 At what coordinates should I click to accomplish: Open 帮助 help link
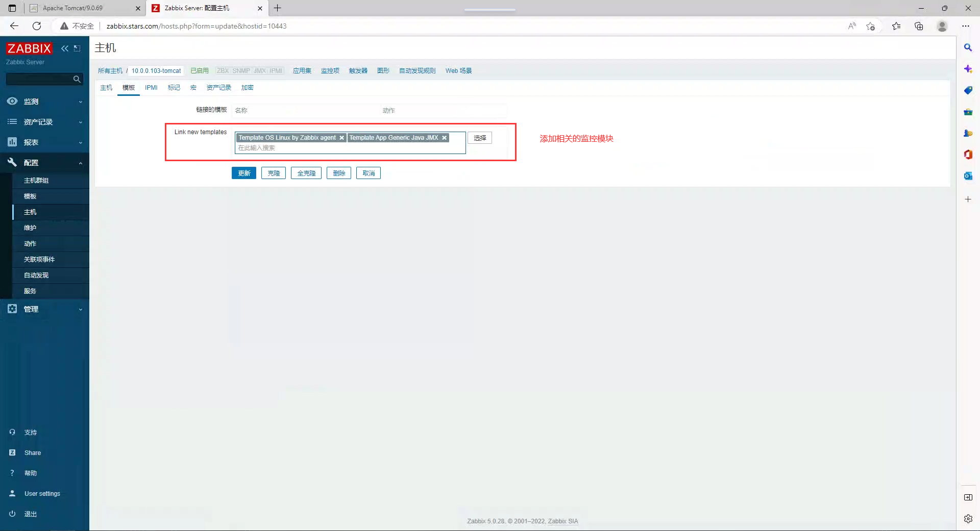31,473
